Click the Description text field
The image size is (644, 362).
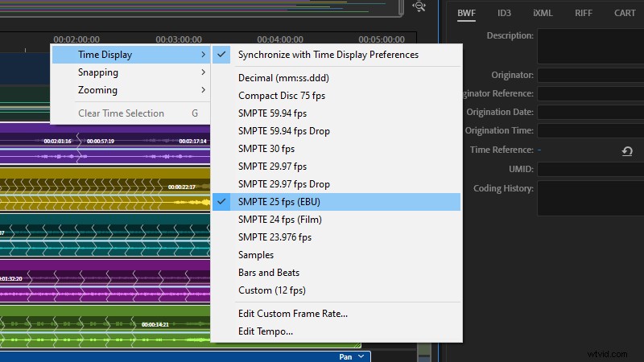tap(591, 46)
